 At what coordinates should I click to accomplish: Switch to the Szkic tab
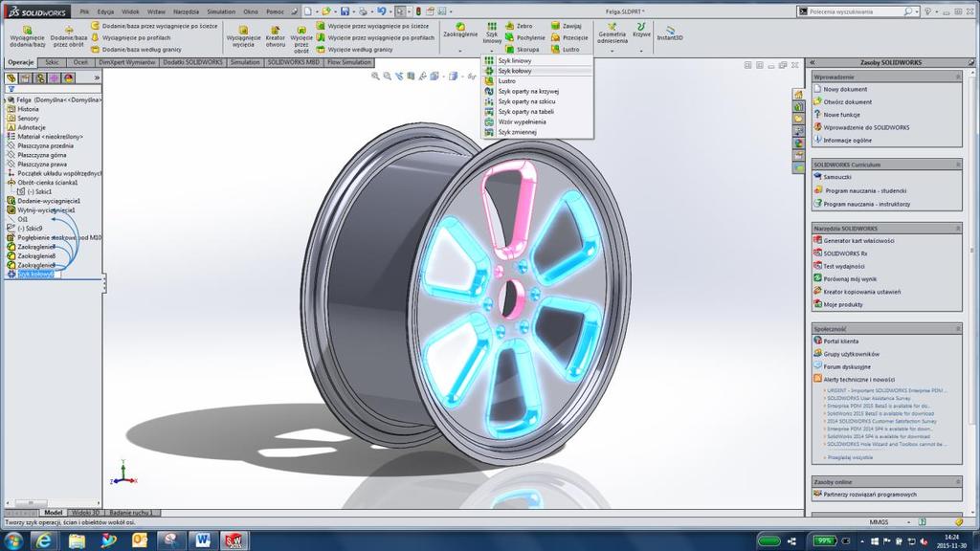point(52,62)
